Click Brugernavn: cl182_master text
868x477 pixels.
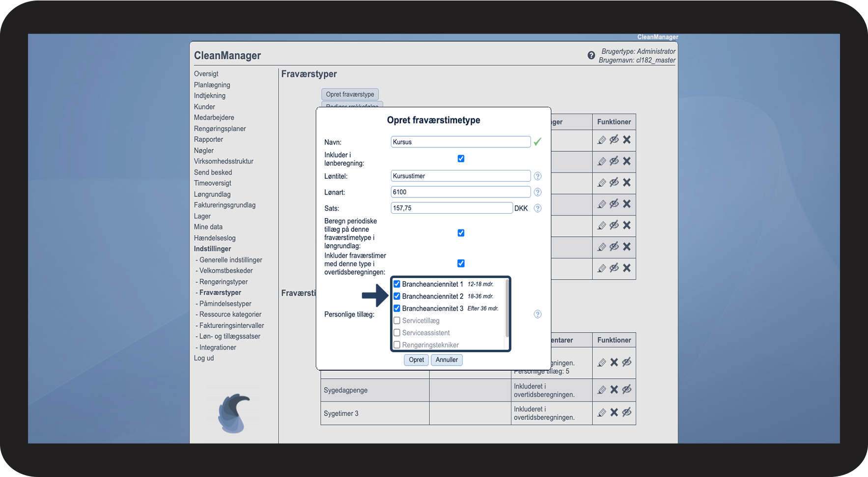[637, 60]
